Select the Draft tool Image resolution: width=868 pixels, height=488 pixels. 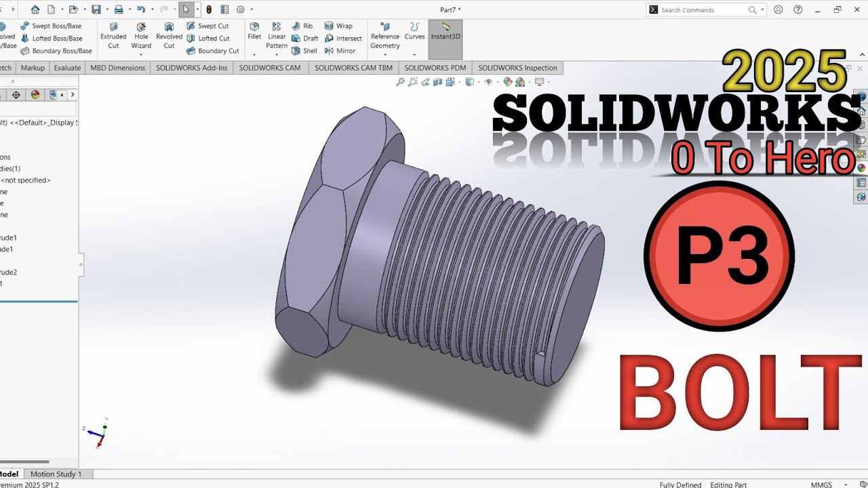(304, 38)
